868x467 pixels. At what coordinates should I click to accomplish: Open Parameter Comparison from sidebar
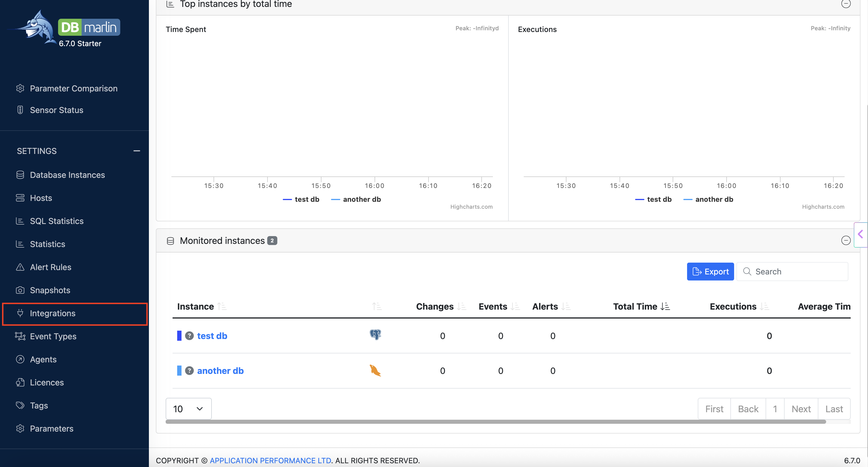pyautogui.click(x=74, y=88)
